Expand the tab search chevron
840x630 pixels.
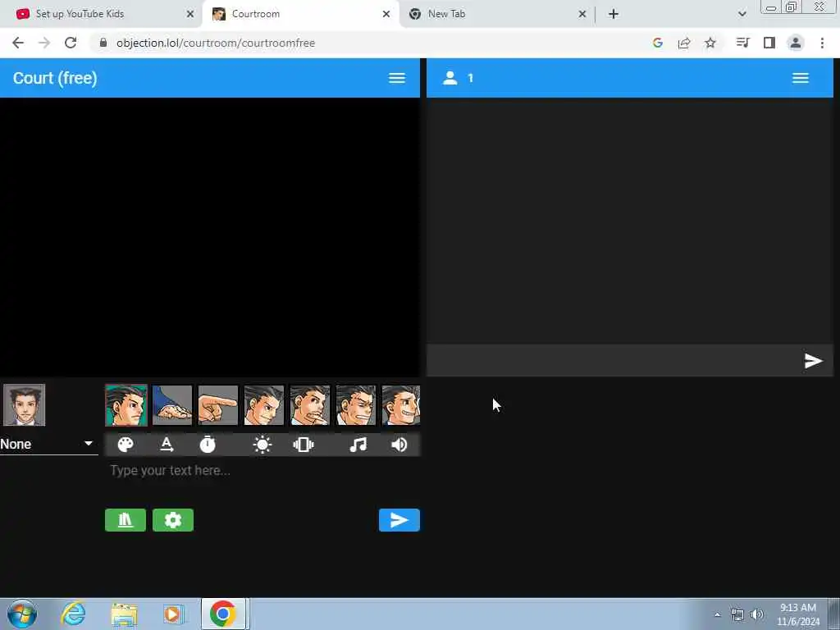tap(742, 14)
